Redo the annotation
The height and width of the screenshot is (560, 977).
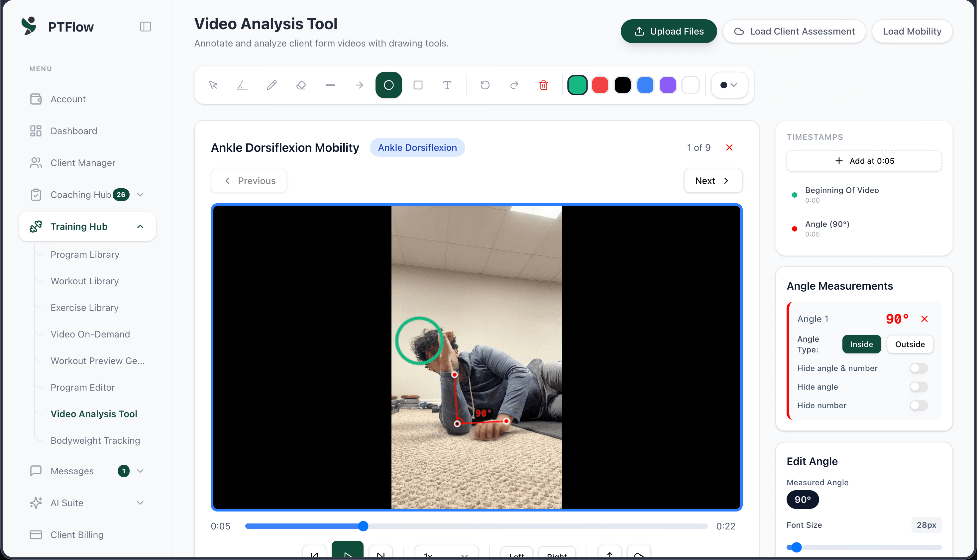[x=514, y=85]
